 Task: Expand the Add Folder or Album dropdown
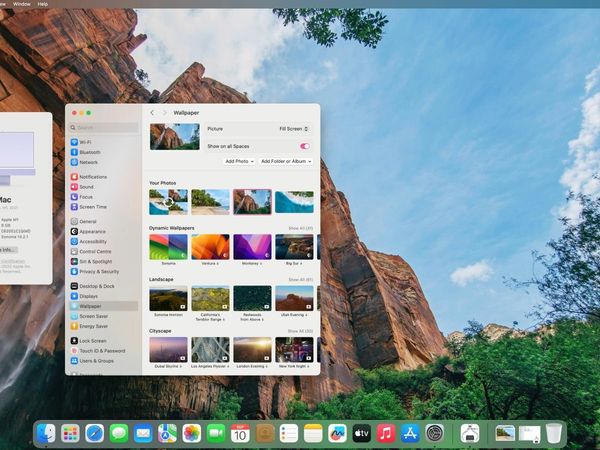(x=286, y=161)
